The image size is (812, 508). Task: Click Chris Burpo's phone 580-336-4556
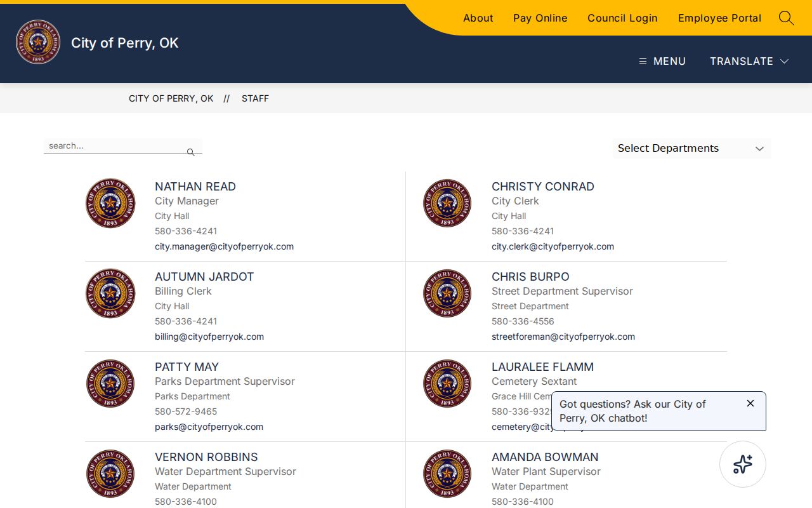(x=523, y=321)
